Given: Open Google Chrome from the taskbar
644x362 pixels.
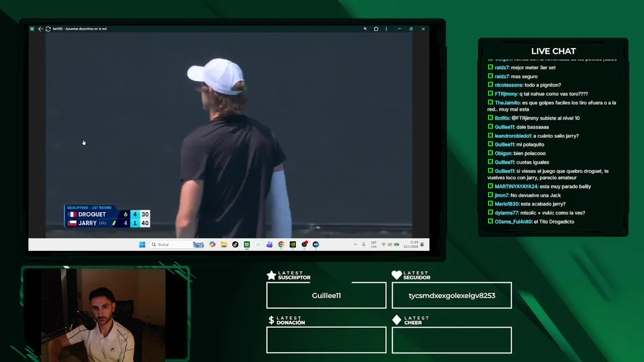Looking at the screenshot, I should pyautogui.click(x=281, y=244).
